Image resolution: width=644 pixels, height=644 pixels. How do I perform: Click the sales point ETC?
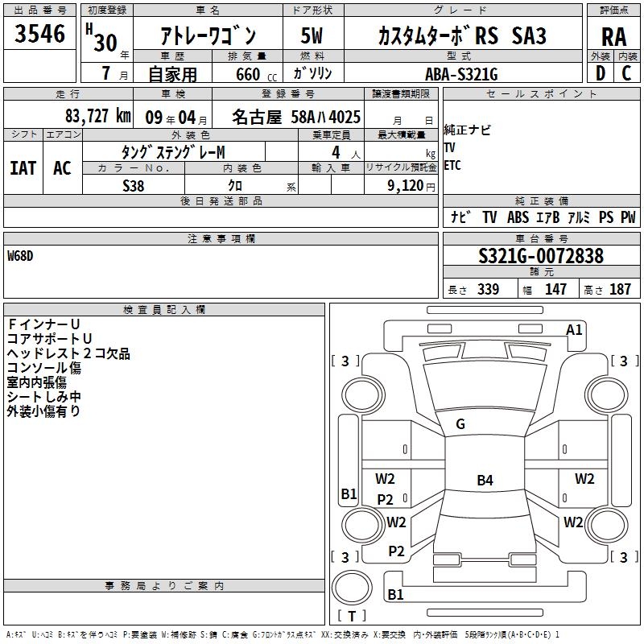point(452,166)
